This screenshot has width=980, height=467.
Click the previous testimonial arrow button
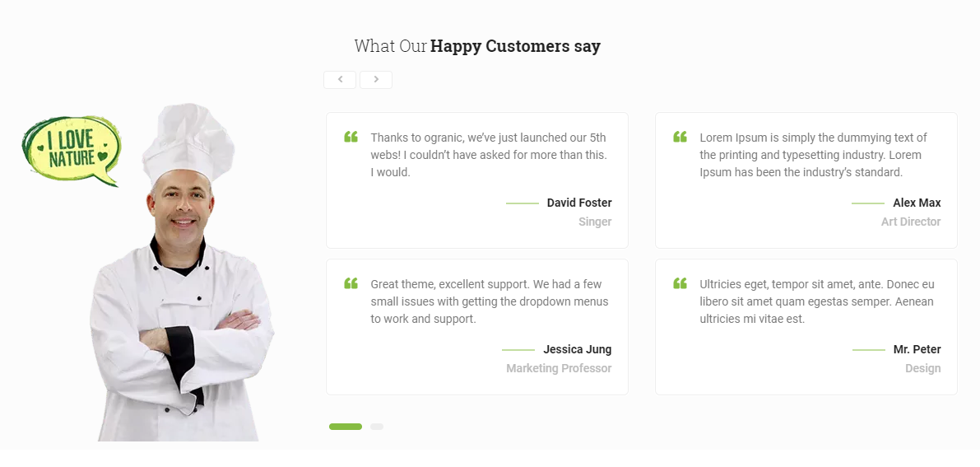(x=340, y=80)
